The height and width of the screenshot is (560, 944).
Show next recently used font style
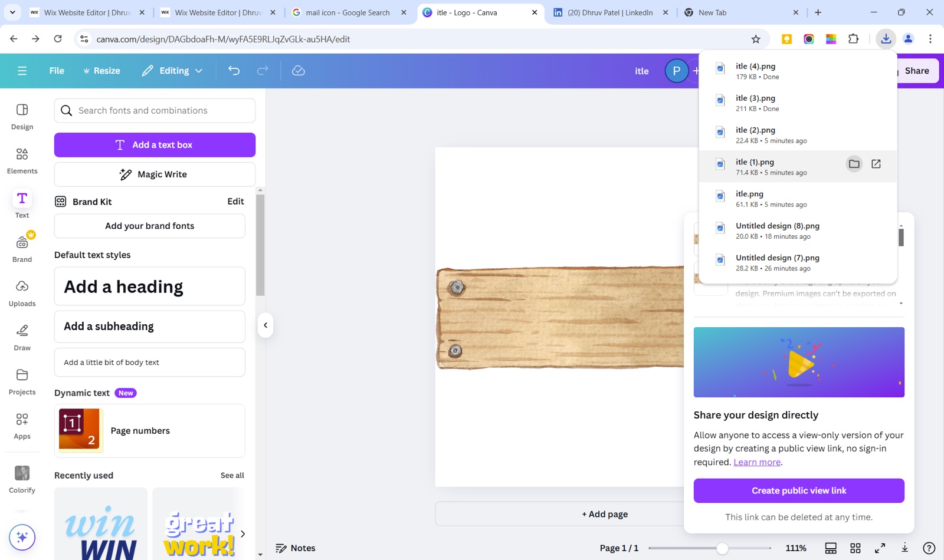[x=242, y=534]
